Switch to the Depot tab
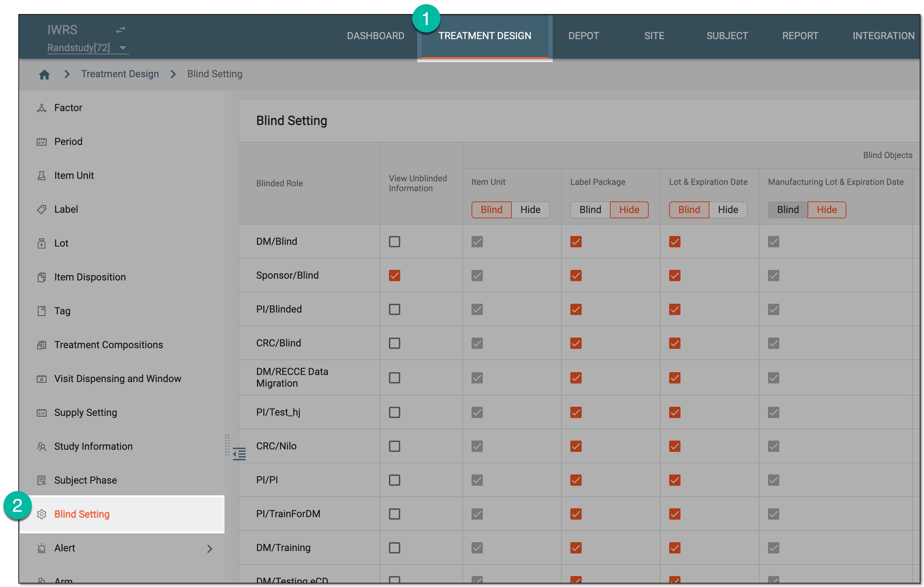The width and height of the screenshot is (924, 587). click(x=583, y=36)
